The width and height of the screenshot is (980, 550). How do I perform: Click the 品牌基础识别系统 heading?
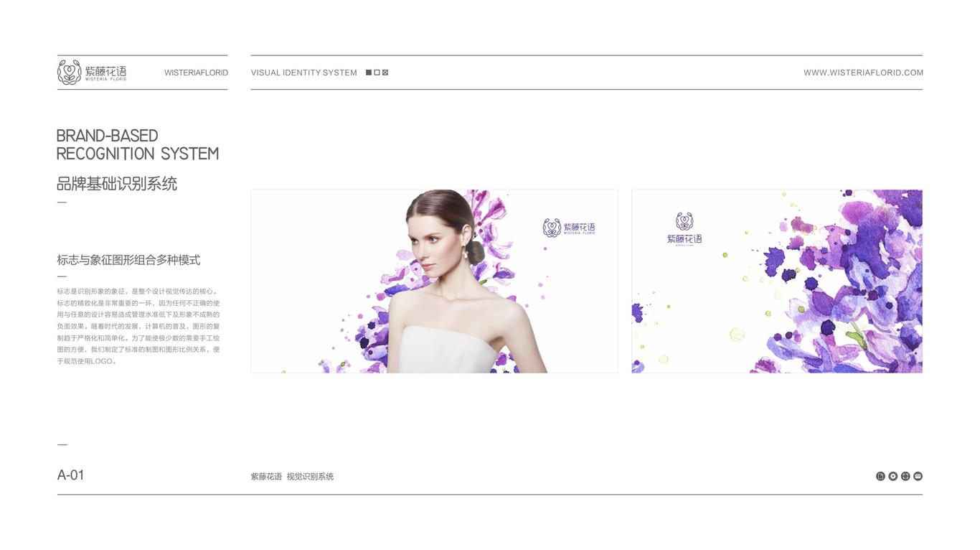point(117,184)
